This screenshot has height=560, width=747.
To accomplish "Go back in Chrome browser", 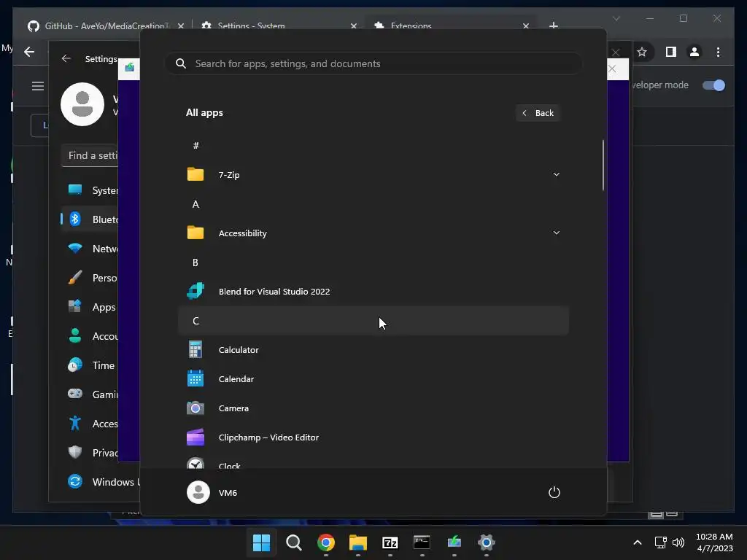I will [29, 52].
